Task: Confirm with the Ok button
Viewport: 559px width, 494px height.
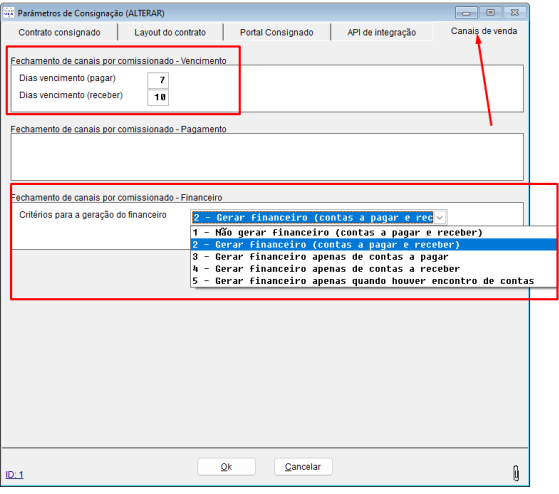Action: coord(226,467)
